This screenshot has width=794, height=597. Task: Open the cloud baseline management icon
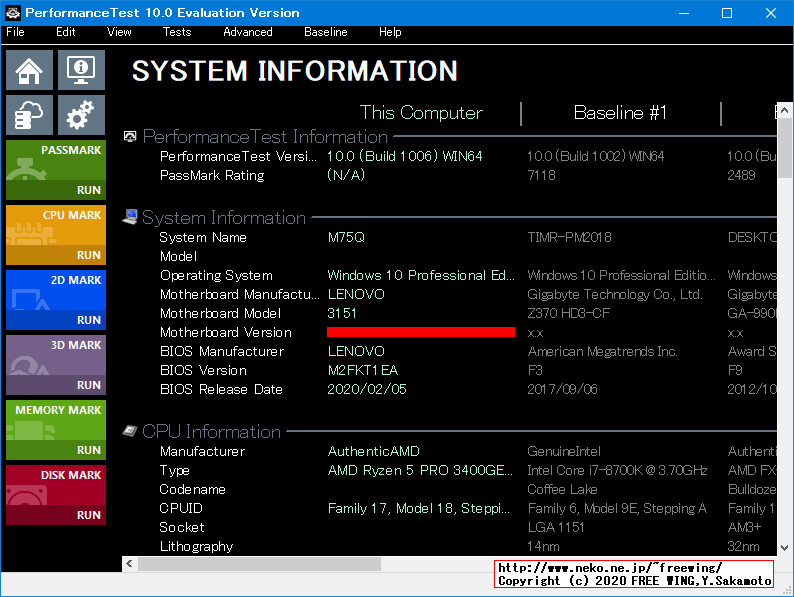coord(29,115)
